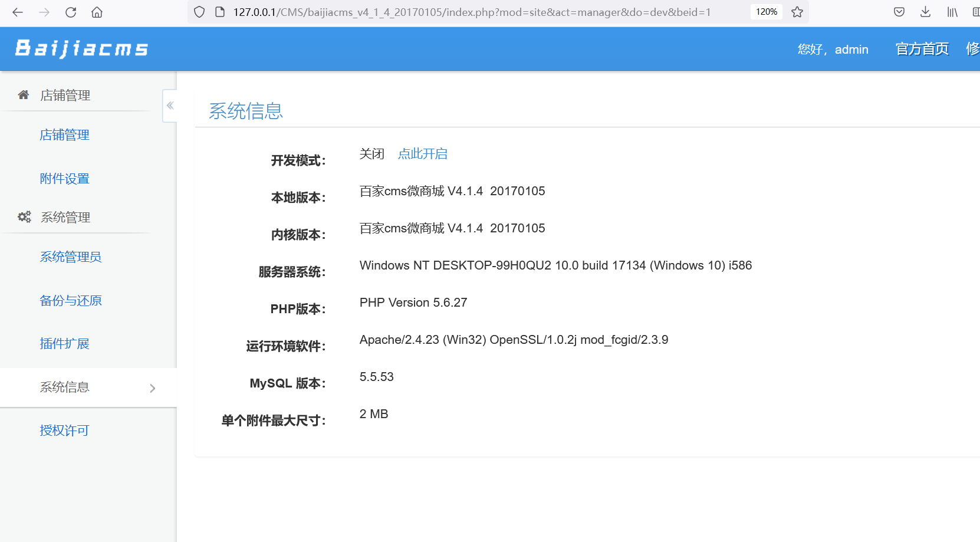
Task: Click the browser home icon
Action: (98, 11)
